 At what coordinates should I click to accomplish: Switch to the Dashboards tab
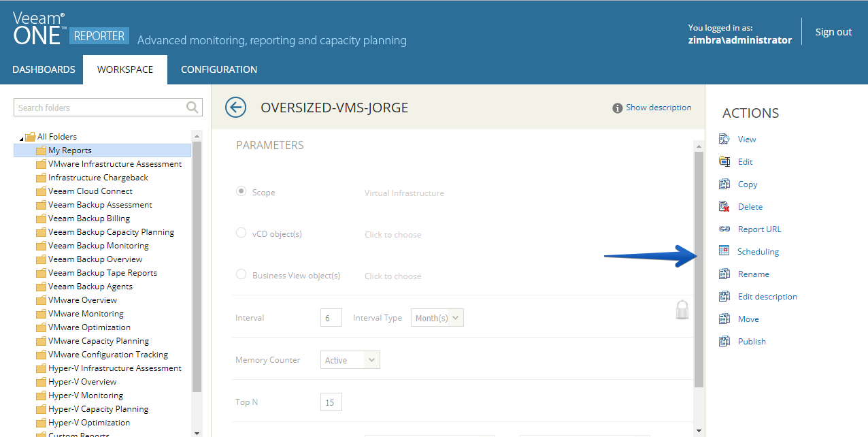[x=44, y=69]
